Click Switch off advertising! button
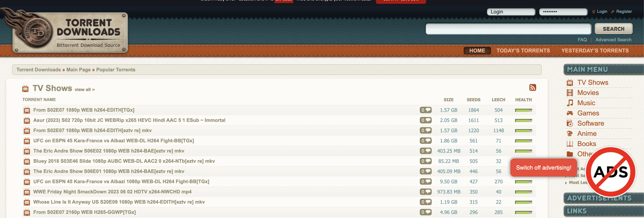This screenshot has height=218, width=644. click(x=544, y=167)
